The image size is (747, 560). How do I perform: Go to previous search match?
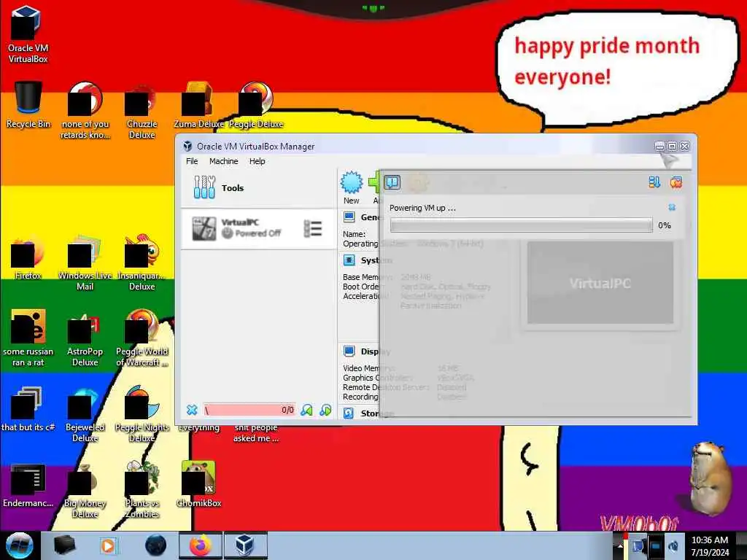coord(307,410)
